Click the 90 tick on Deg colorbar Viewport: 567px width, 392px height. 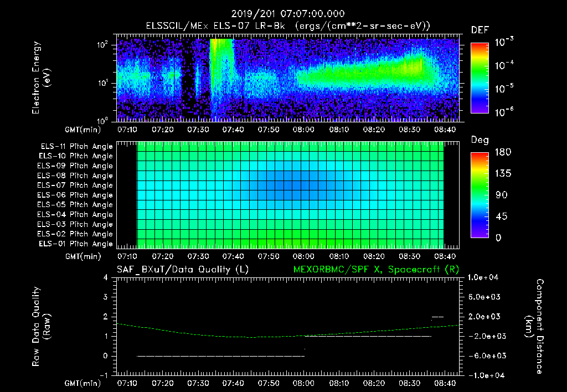[x=502, y=195]
